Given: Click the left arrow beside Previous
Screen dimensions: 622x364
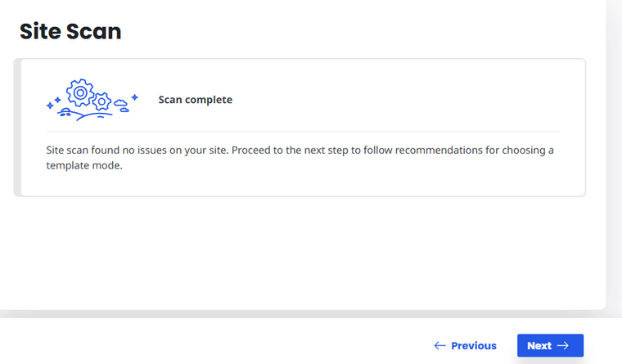Looking at the screenshot, I should [439, 346].
